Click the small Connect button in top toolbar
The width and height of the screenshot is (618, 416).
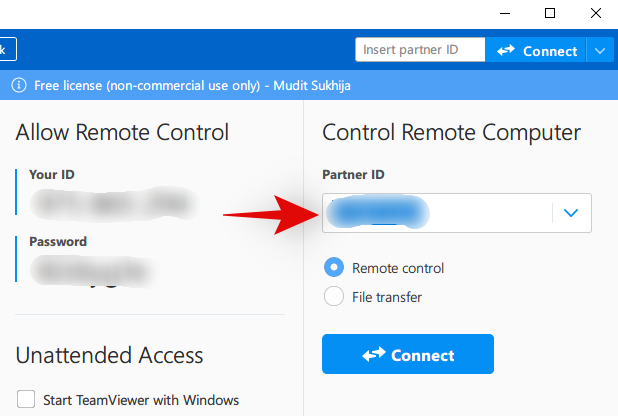point(536,50)
